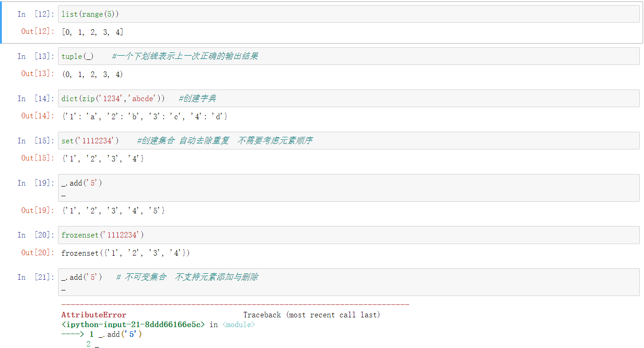This screenshot has height=348, width=644.
Task: Click the set('1112234') code cell
Action: click(x=349, y=141)
